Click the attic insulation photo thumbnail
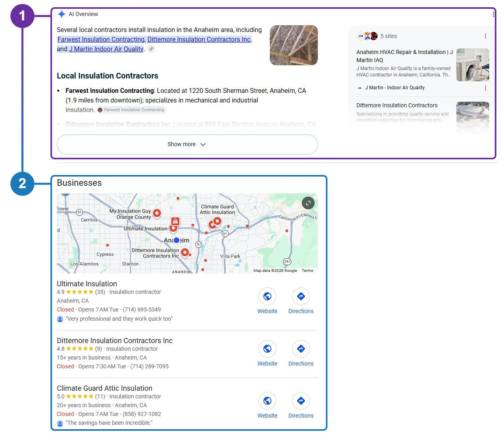504x442 pixels. (x=294, y=45)
